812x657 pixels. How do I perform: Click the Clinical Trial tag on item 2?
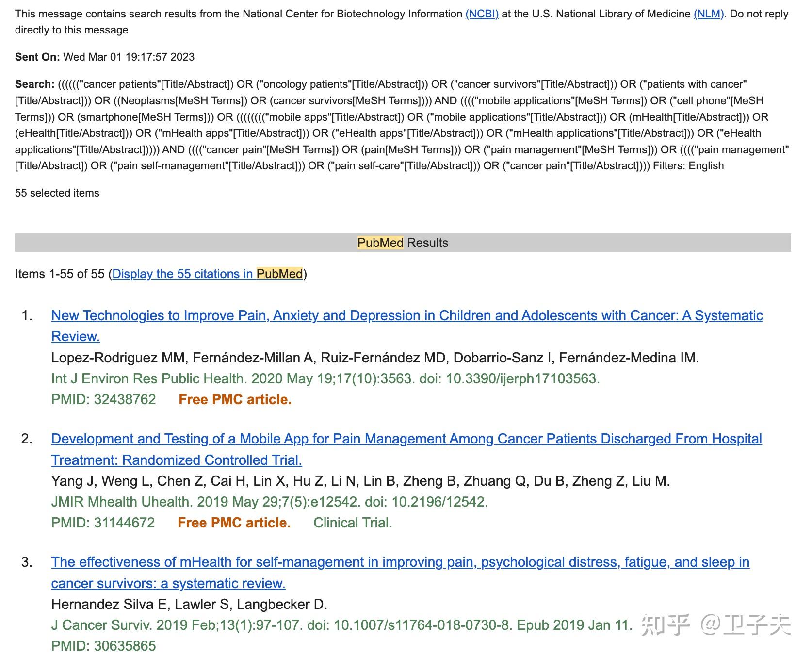point(352,523)
